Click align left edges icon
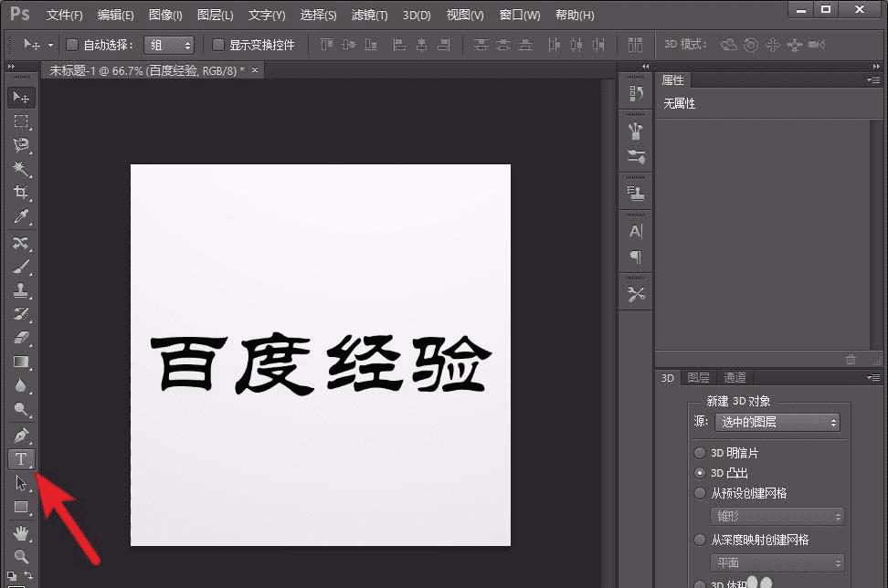Viewport: 888px width, 588px height. [399, 44]
